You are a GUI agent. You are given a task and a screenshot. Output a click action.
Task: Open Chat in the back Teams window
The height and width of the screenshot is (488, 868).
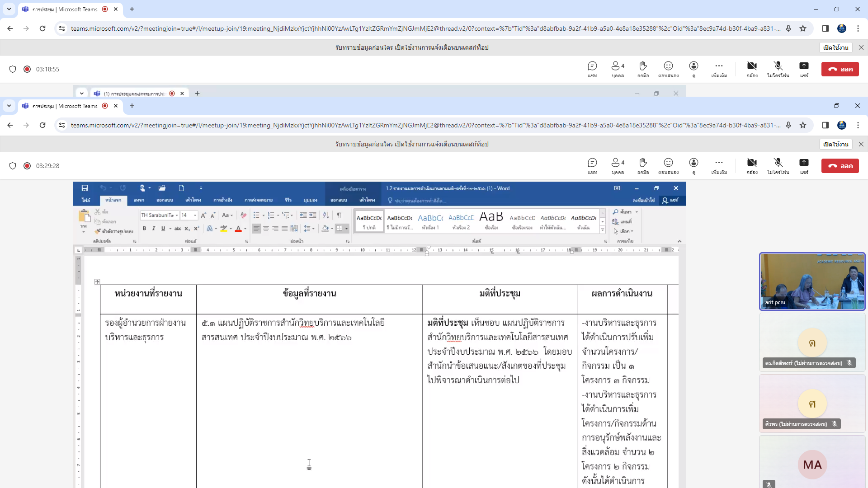[x=592, y=69]
